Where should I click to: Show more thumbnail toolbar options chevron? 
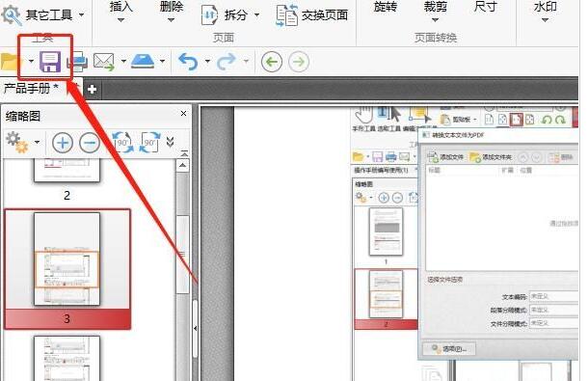pyautogui.click(x=170, y=142)
